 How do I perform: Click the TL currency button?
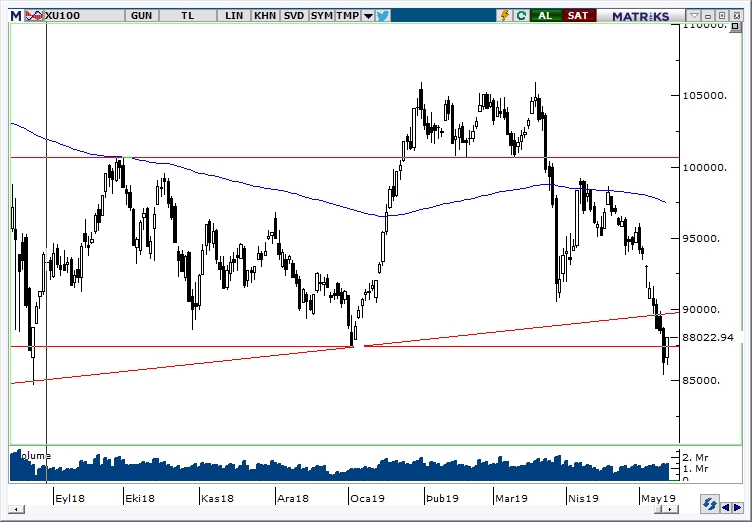tap(188, 16)
